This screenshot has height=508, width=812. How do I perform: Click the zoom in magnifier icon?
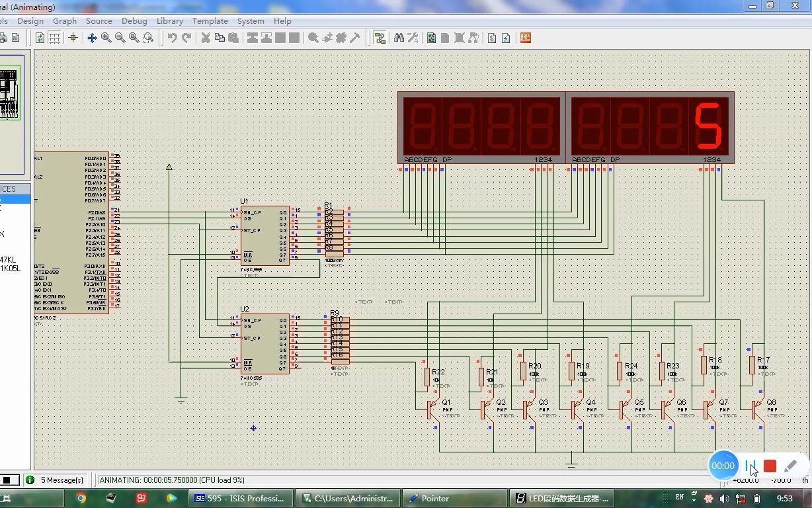click(x=106, y=38)
